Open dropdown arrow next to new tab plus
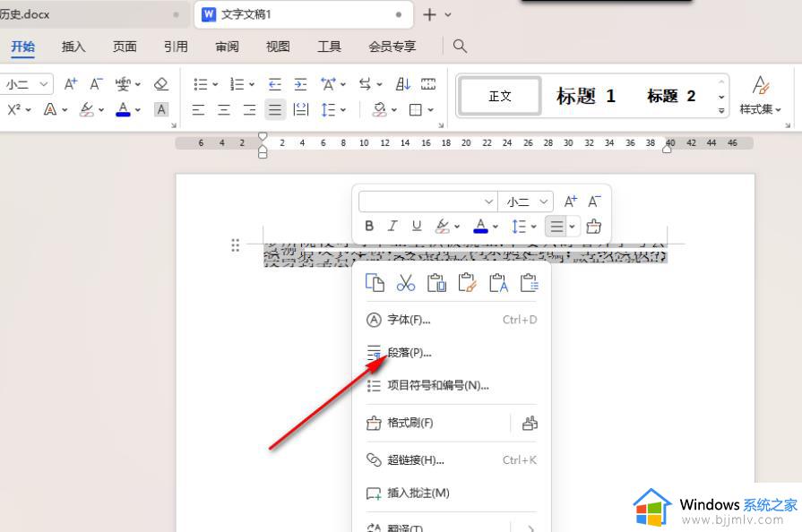This screenshot has height=532, width=802. [448, 15]
